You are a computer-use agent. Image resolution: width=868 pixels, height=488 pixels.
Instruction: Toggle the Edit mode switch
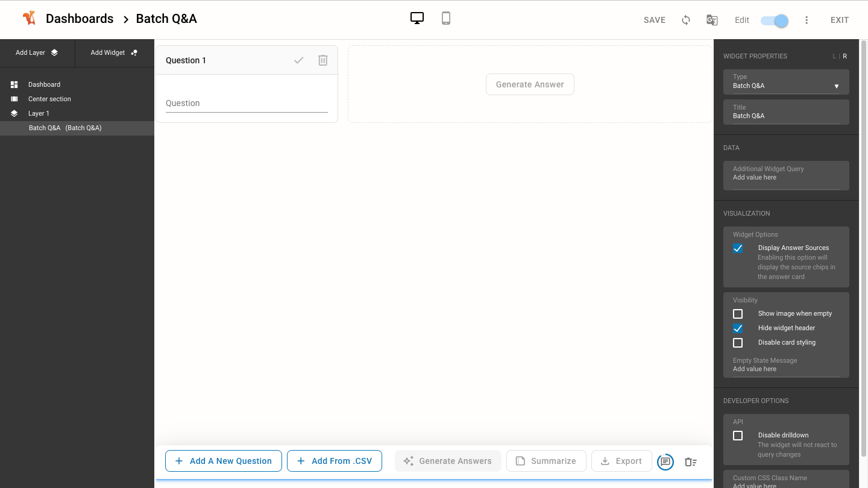point(775,20)
